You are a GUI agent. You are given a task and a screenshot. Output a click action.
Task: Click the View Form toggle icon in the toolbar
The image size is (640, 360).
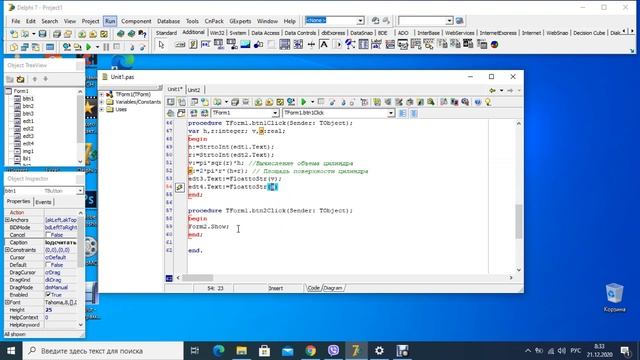point(36,47)
